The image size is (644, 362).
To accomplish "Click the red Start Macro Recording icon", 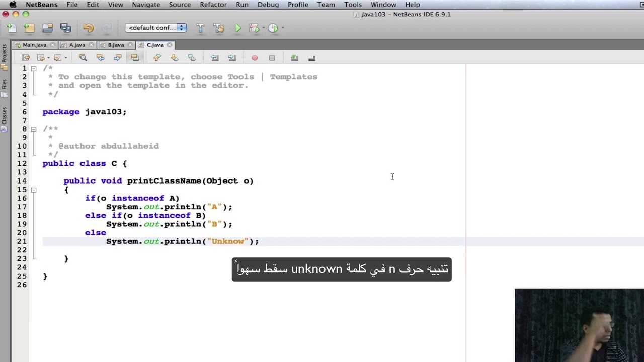I will pyautogui.click(x=255, y=58).
